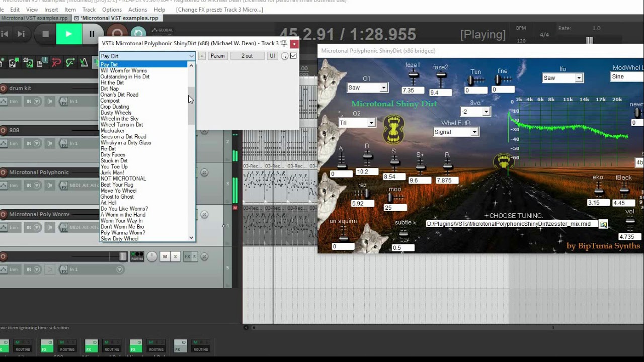
Task: Click the wet/dry knob in FX window
Action: pyautogui.click(x=284, y=56)
